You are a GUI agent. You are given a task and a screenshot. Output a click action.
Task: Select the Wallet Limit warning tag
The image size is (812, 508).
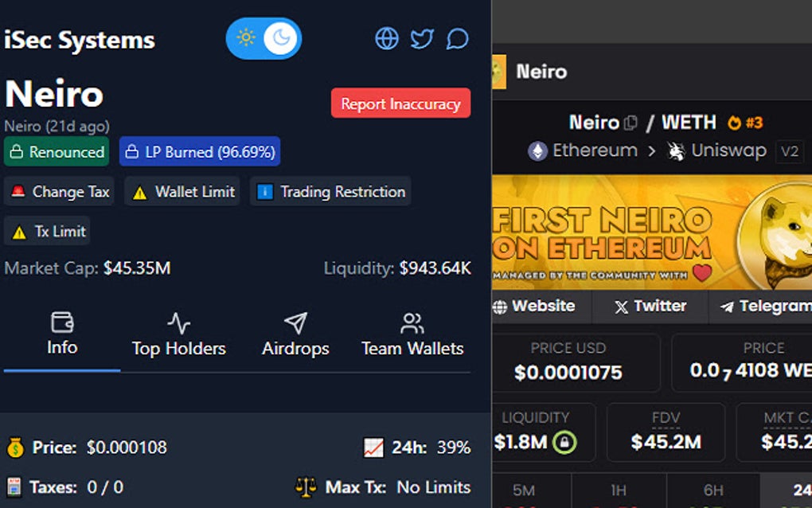pos(182,192)
